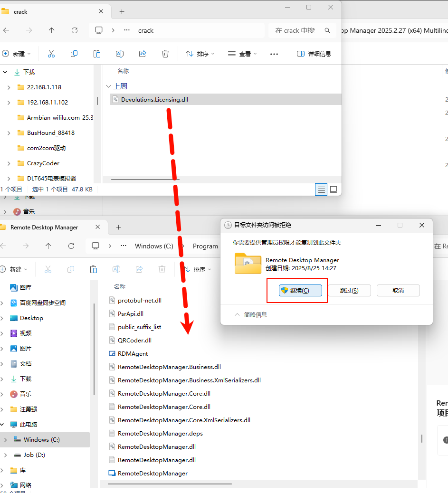Open 百度网盘同步空间 in the navigation pane
The width and height of the screenshot is (448, 493).
[42, 303]
